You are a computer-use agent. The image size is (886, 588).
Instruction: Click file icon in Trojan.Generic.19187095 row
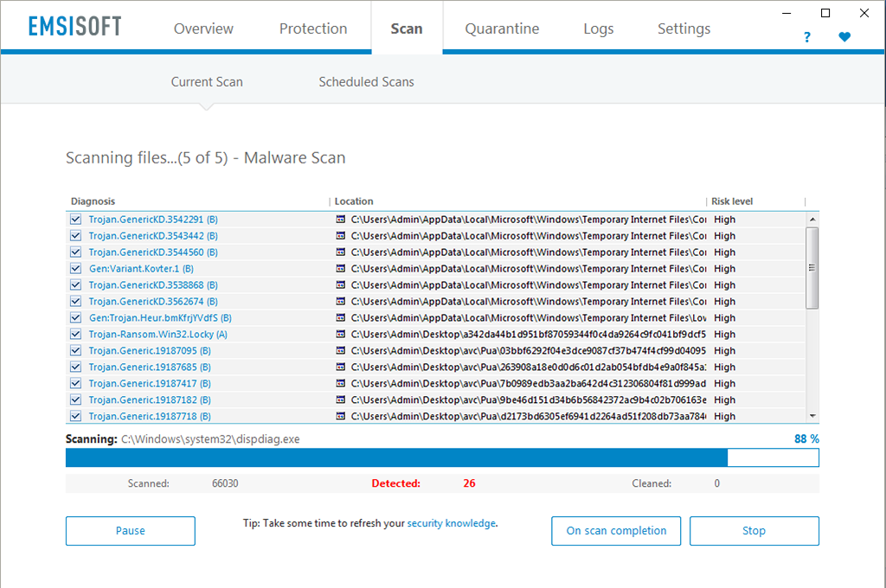tap(340, 350)
